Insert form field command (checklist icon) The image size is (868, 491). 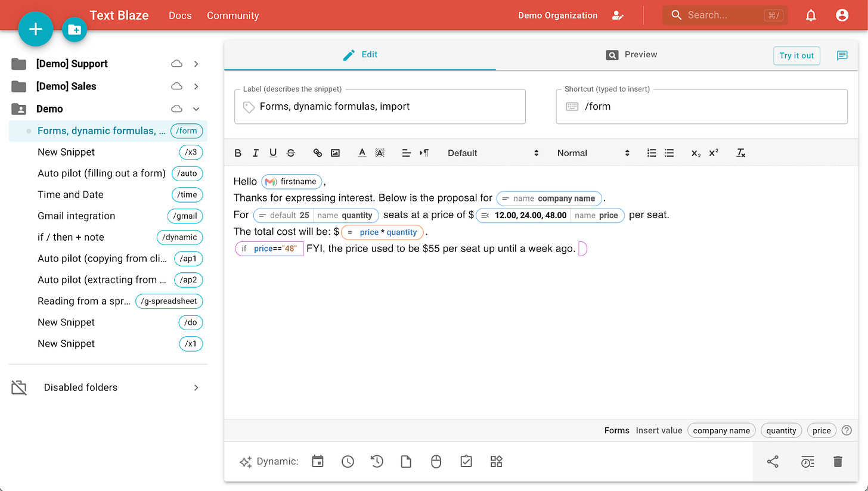point(466,461)
